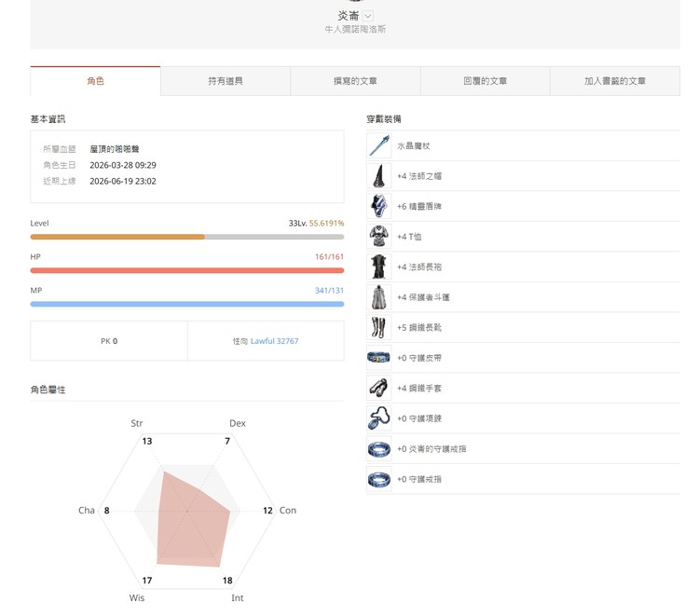The width and height of the screenshot is (699, 616).
Task: Open the 加入書籤的文章 tab
Action: coord(615,81)
